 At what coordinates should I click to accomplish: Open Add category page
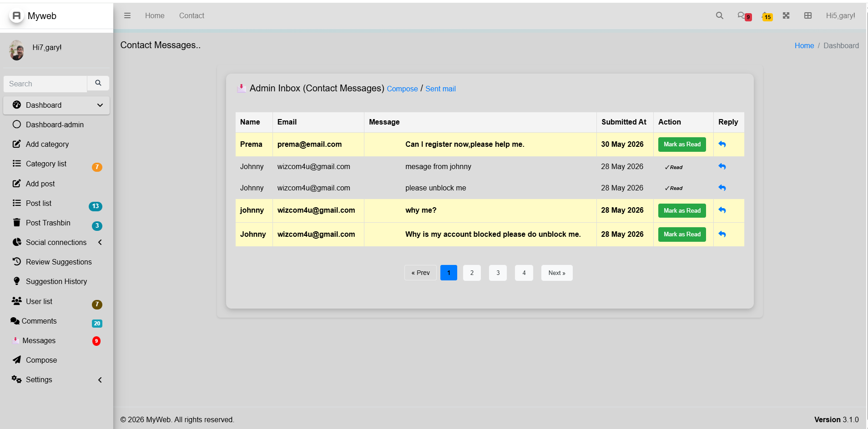(56, 144)
